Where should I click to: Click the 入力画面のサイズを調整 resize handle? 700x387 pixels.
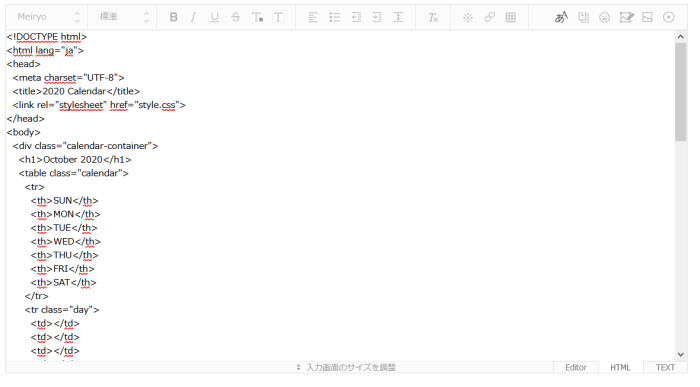coord(346,367)
